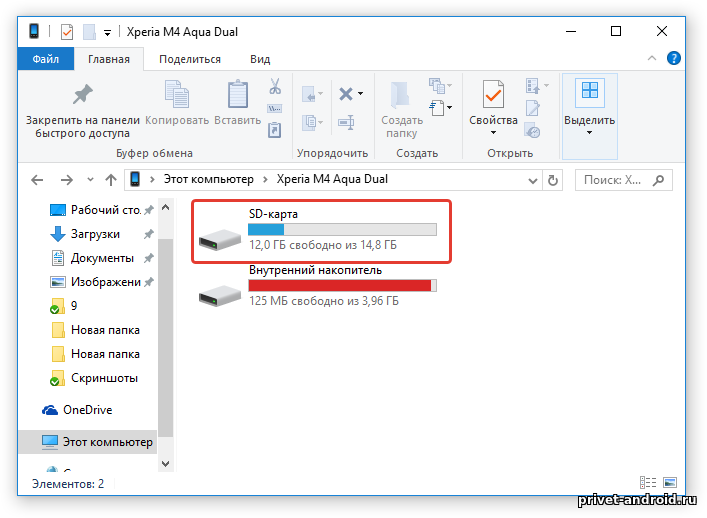Collapse the ribbon with the chevron arrow
The width and height of the screenshot is (707, 518).
coord(656,59)
